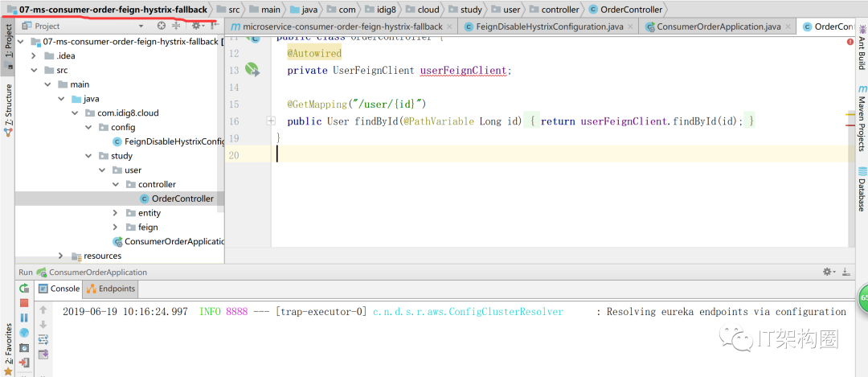Close the FeignDisableHystrixConfiguration.java tab
The width and height of the screenshot is (868, 377).
point(629,27)
